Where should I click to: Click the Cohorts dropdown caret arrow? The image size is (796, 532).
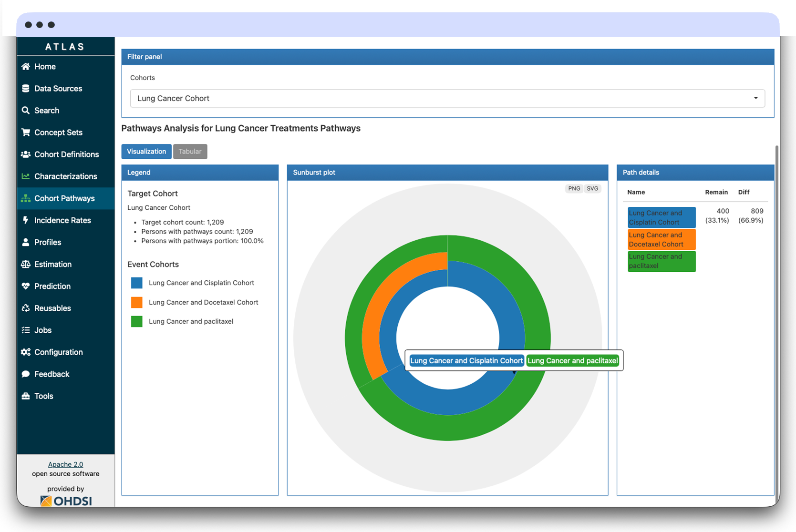tap(755, 98)
